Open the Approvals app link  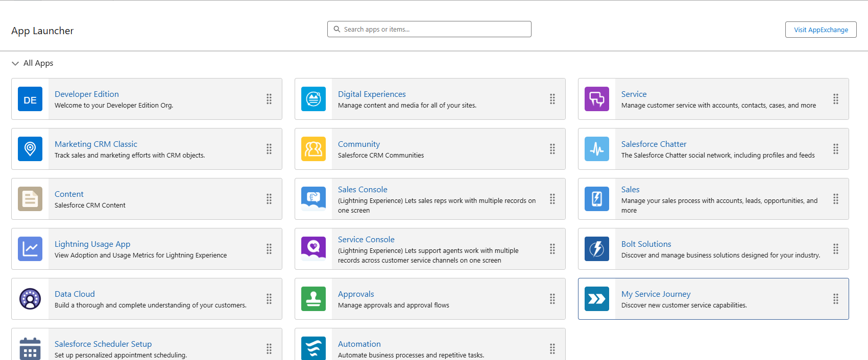(x=356, y=294)
